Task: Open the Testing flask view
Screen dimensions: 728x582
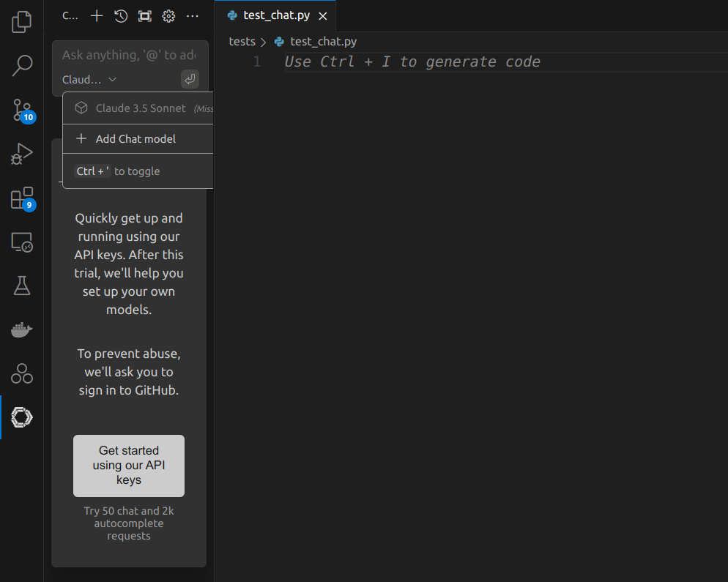Action: (21, 286)
